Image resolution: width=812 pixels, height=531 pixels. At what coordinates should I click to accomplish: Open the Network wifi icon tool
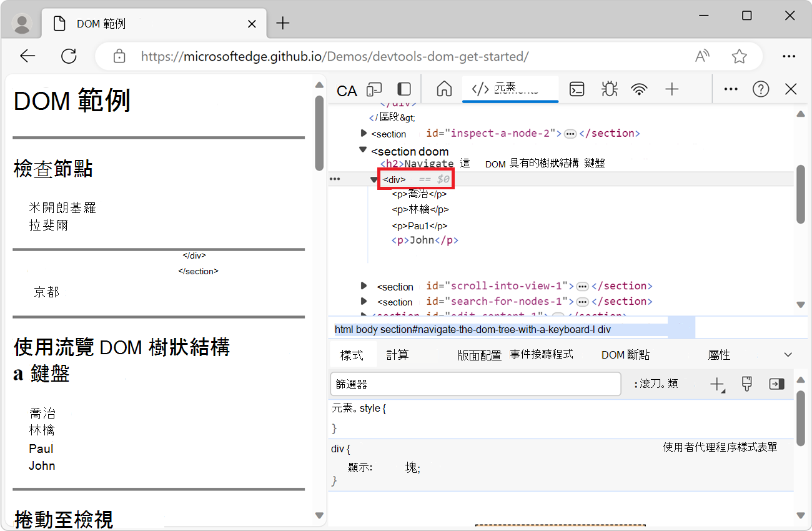point(639,89)
